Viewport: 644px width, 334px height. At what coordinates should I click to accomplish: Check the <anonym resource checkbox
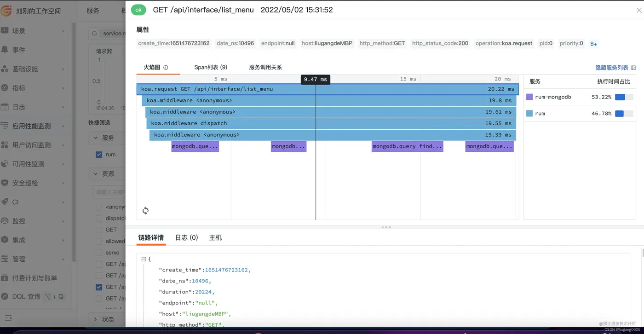click(x=99, y=207)
